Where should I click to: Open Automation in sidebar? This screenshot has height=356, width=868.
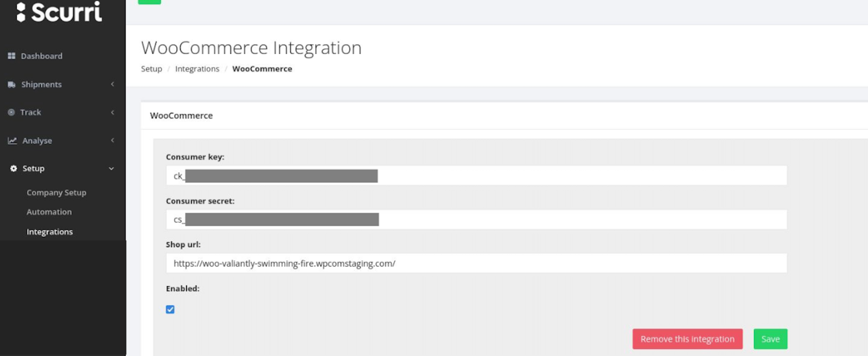pyautogui.click(x=49, y=212)
